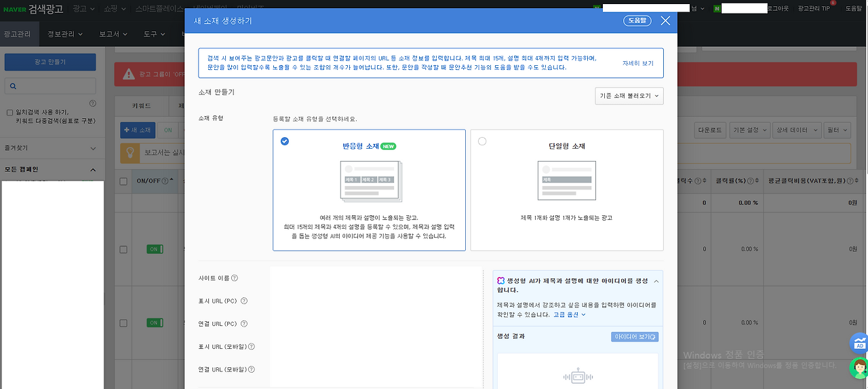Open the account name dropdown arrow
This screenshot has width=868, height=389.
pos(702,8)
